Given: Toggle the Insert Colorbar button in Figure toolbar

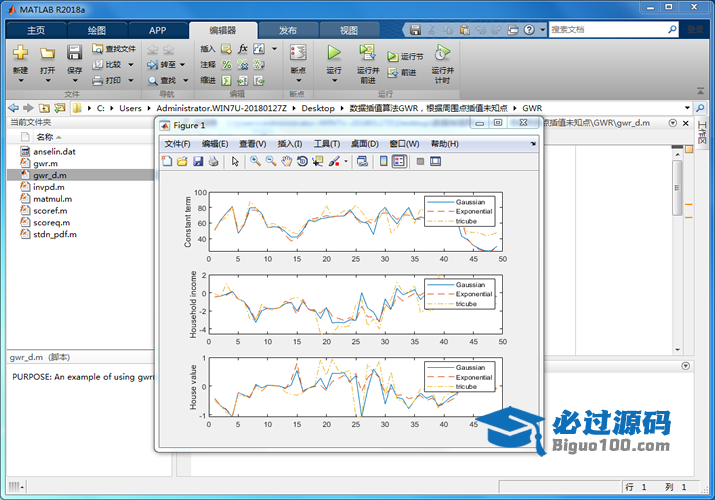Looking at the screenshot, I should (384, 161).
